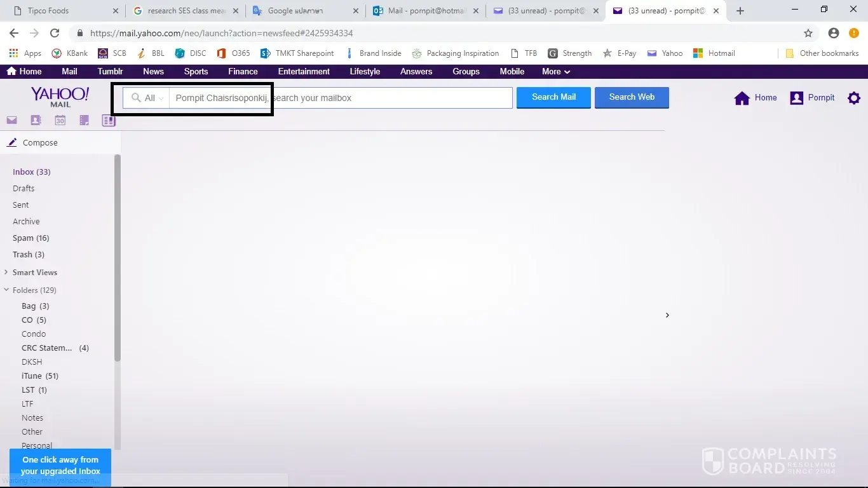Open the Notepad icon
Image resolution: width=868 pixels, height=488 pixels.
(x=84, y=120)
